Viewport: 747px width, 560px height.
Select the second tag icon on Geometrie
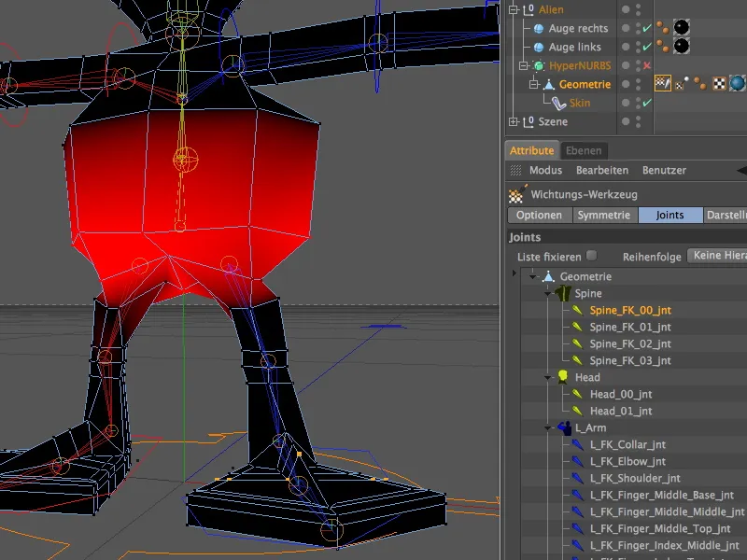[682, 83]
